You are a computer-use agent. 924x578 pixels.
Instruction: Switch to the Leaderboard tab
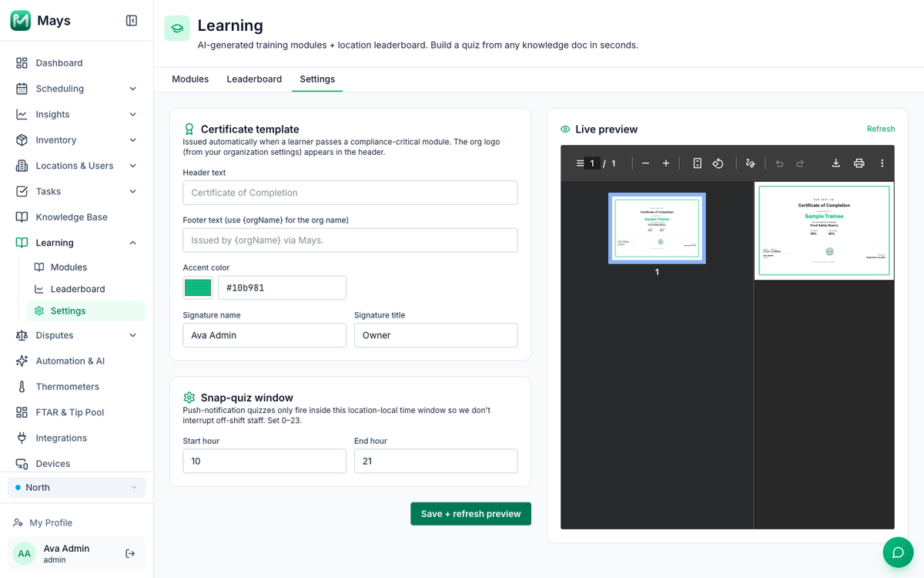tap(254, 79)
